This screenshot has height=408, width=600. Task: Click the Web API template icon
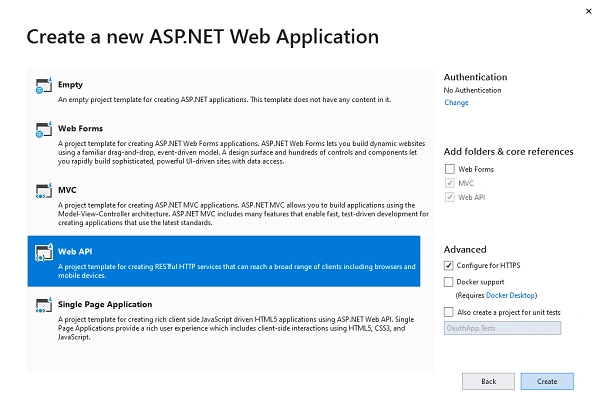click(x=44, y=253)
